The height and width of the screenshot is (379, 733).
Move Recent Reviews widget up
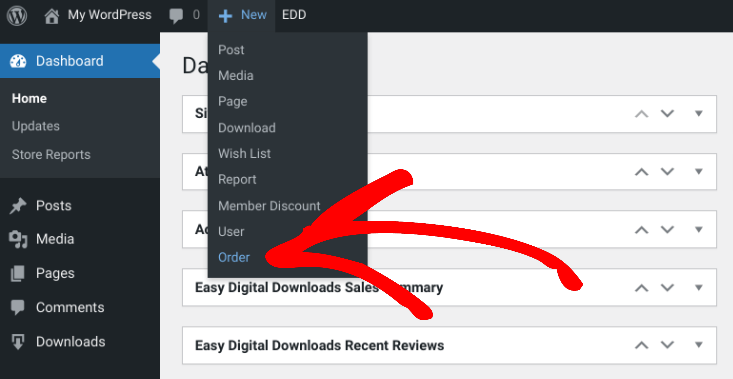click(641, 345)
